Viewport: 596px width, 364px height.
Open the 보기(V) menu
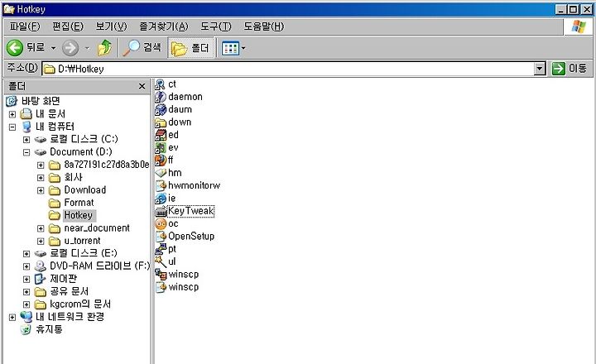click(x=111, y=26)
